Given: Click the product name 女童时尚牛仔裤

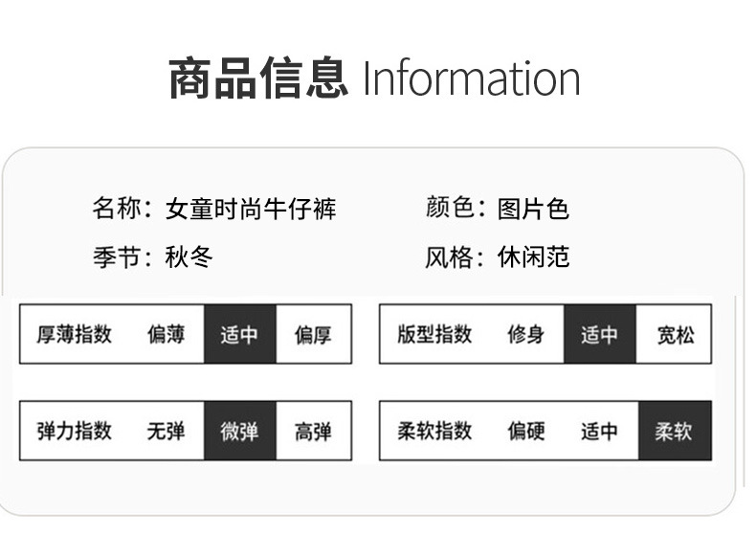Looking at the screenshot, I should 251,209.
